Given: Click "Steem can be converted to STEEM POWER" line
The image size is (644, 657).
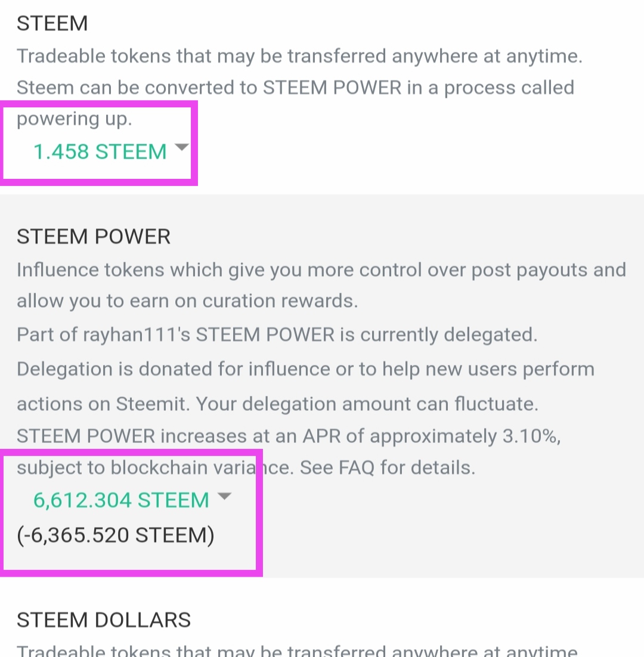Looking at the screenshot, I should (295, 88).
